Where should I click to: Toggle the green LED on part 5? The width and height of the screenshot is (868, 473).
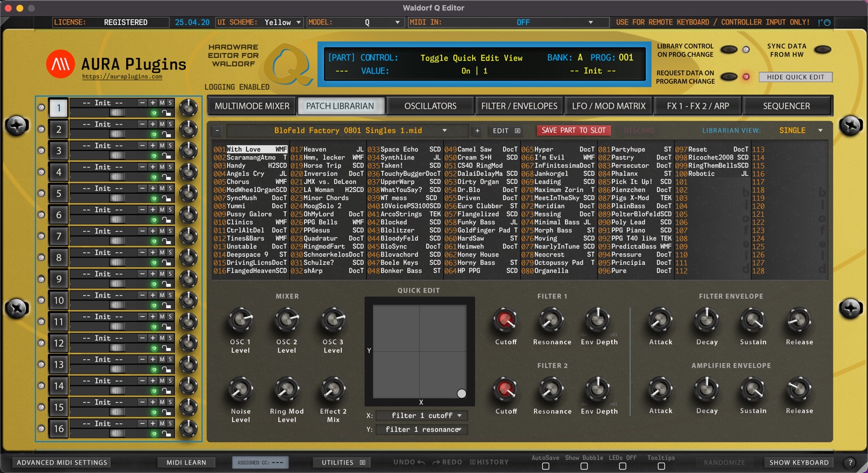(154, 198)
